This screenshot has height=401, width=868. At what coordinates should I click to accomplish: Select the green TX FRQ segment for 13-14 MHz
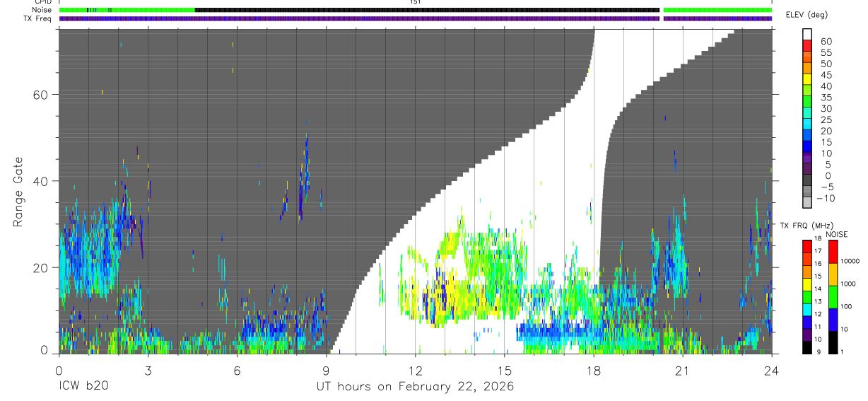pyautogui.click(x=807, y=296)
